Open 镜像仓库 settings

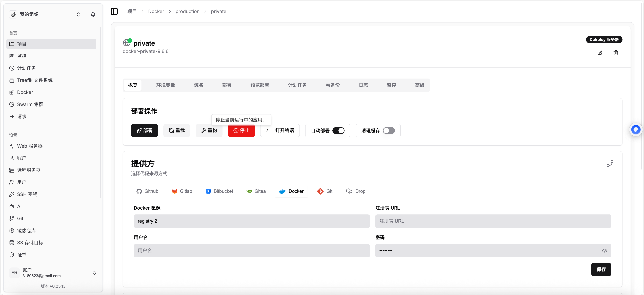[51, 231]
